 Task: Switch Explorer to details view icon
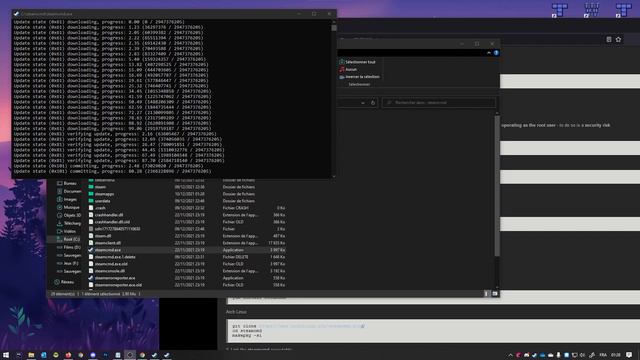(x=486, y=294)
